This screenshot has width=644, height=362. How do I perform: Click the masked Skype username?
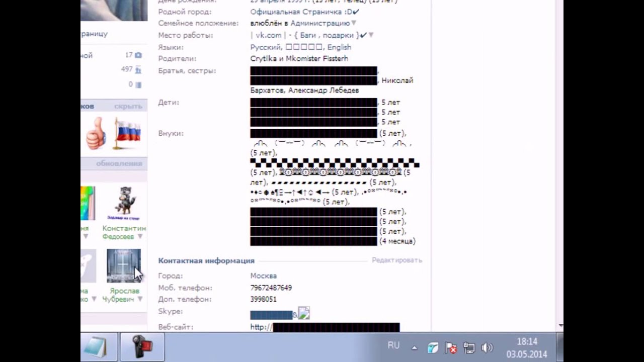click(271, 315)
